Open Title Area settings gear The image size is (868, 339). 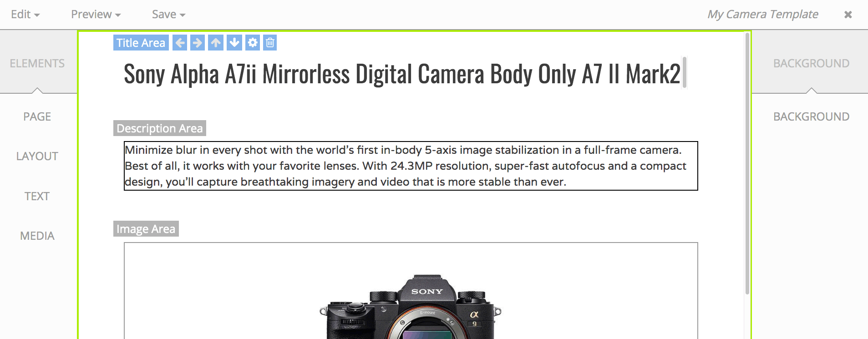(253, 43)
